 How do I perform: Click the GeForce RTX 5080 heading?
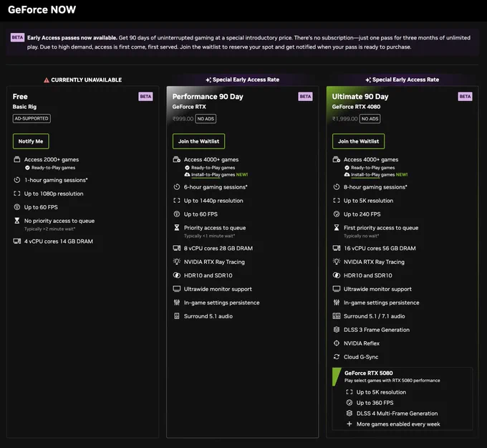(x=369, y=373)
